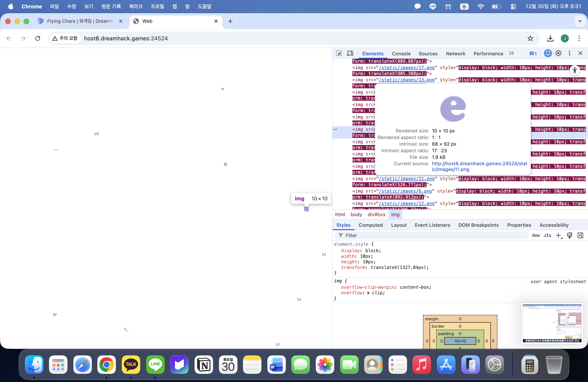Toggle the device toolbar icon
This screenshot has width=588, height=382.
coord(350,53)
